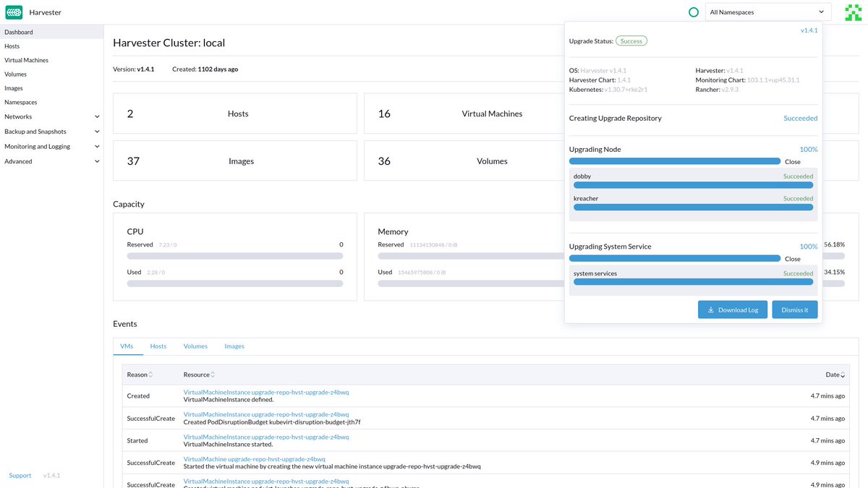Expand Backup and Snapshots section
Viewport: 868px width, 488px height.
[x=51, y=132]
